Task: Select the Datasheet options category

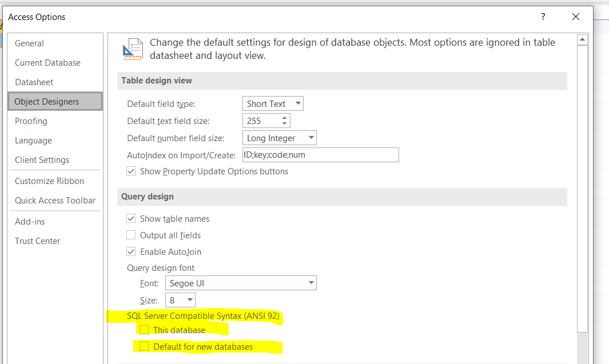Action: tap(34, 82)
